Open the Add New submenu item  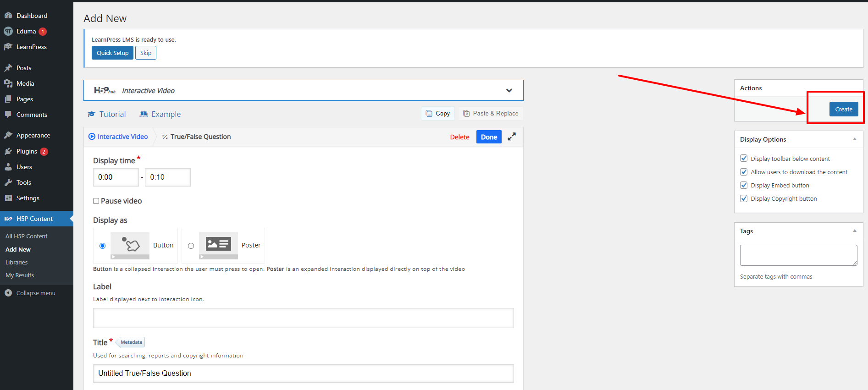[18, 250]
